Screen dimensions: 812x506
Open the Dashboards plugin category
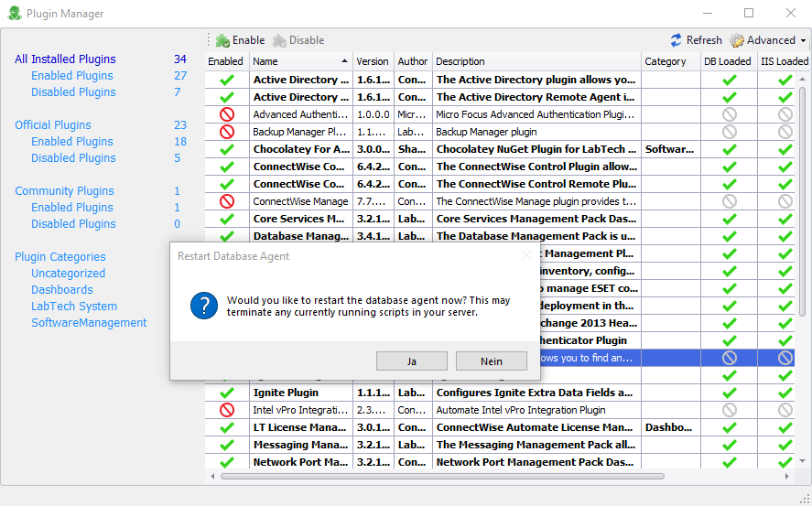click(x=62, y=290)
